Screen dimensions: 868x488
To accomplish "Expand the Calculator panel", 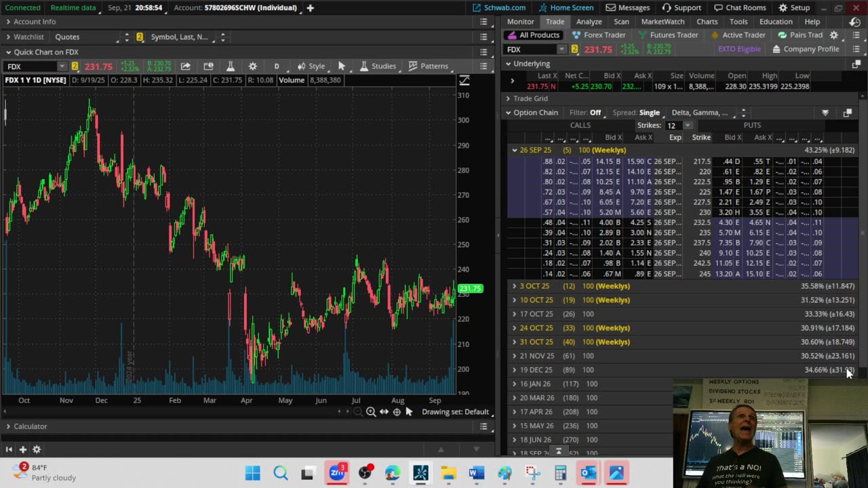I will click(8, 426).
